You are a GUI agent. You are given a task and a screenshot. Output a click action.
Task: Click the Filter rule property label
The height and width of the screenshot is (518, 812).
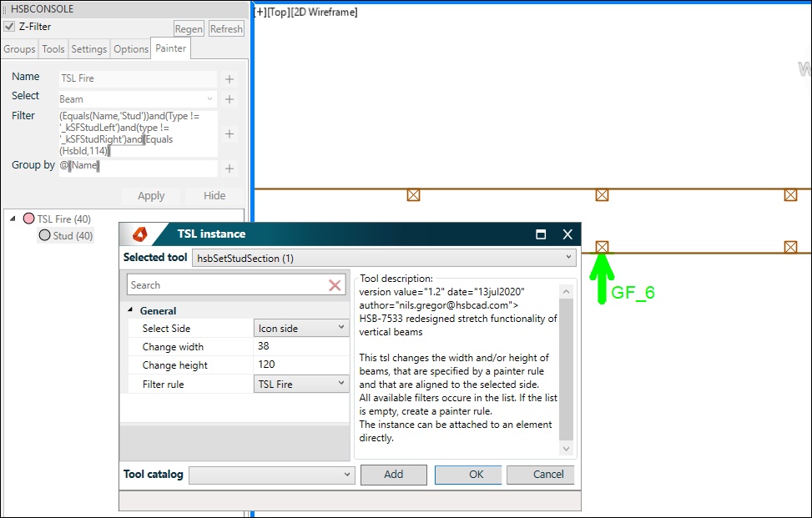tap(163, 384)
